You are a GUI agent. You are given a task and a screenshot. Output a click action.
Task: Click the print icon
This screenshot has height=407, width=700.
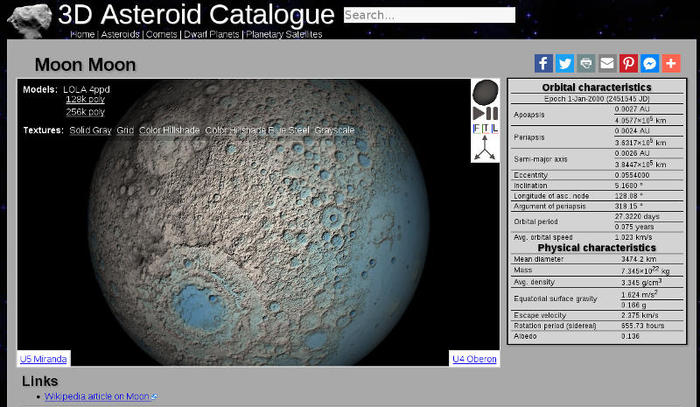click(586, 63)
